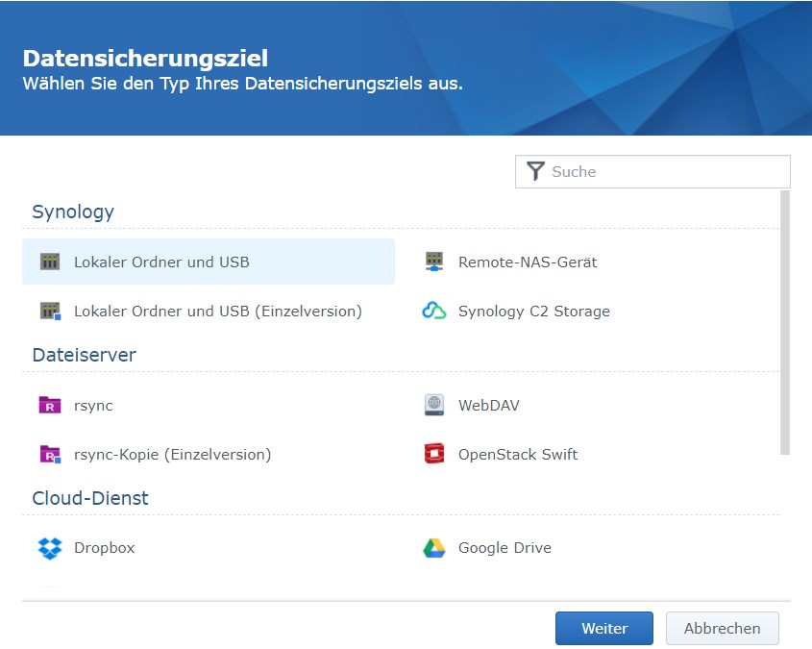Choose "Synology C2 Storage" label

pos(534,312)
